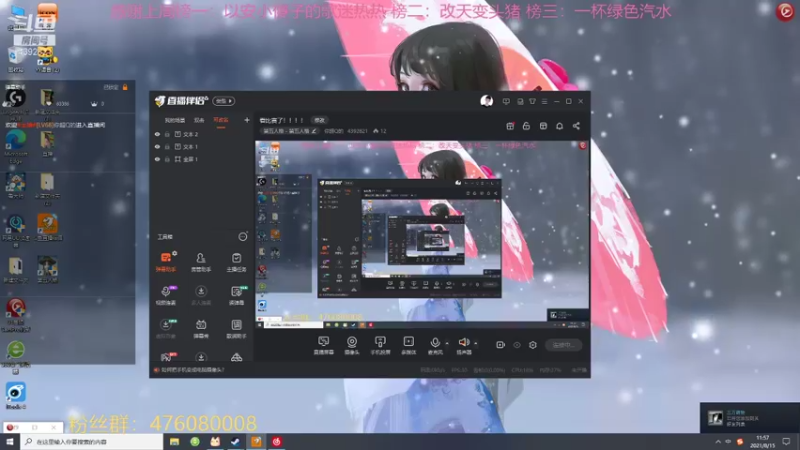Open the video co-stream microphone tool in toolbox
This screenshot has height=450, width=800.
point(166,295)
